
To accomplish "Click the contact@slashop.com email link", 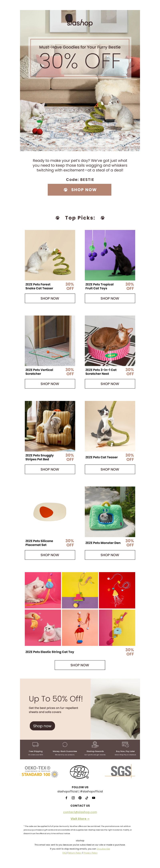I will pyautogui.click(x=80, y=812).
